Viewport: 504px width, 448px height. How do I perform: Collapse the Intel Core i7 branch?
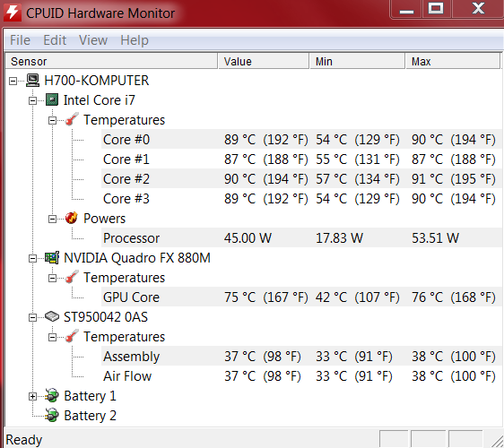click(x=32, y=101)
